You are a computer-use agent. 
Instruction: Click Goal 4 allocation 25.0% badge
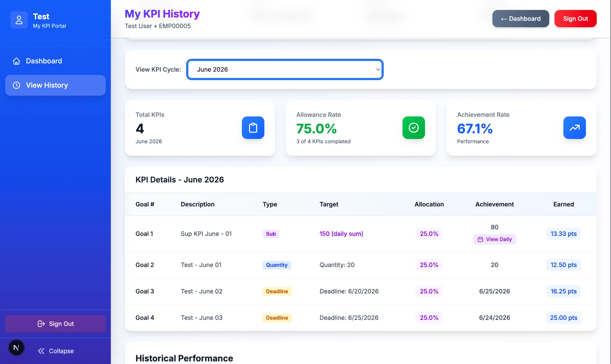point(429,318)
